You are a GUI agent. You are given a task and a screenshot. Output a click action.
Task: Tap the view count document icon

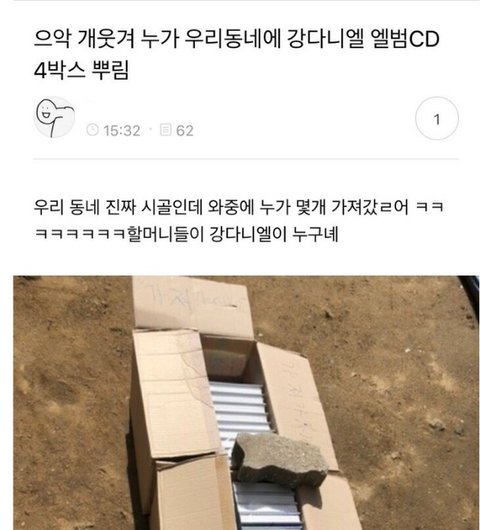pyautogui.click(x=166, y=130)
